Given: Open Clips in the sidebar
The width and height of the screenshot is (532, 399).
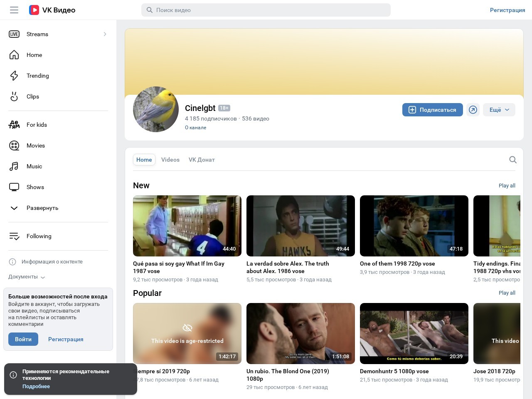Looking at the screenshot, I should pyautogui.click(x=58, y=96).
